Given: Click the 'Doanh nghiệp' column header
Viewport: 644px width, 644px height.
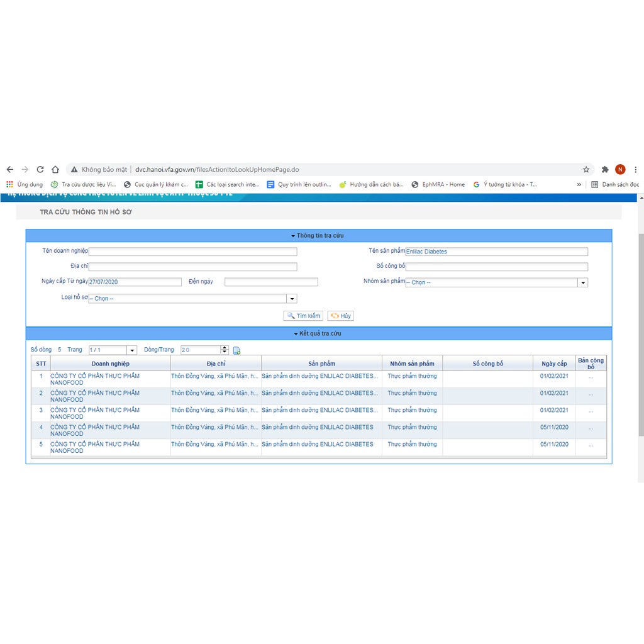Looking at the screenshot, I should coord(111,364).
